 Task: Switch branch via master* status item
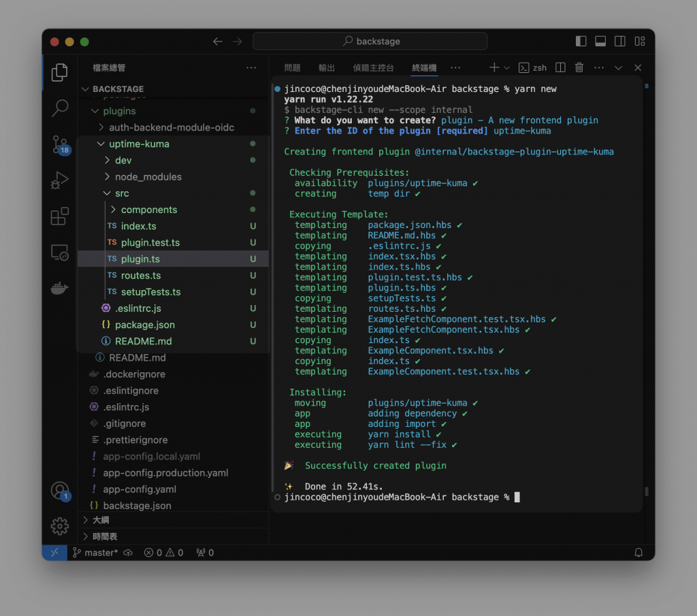point(95,553)
